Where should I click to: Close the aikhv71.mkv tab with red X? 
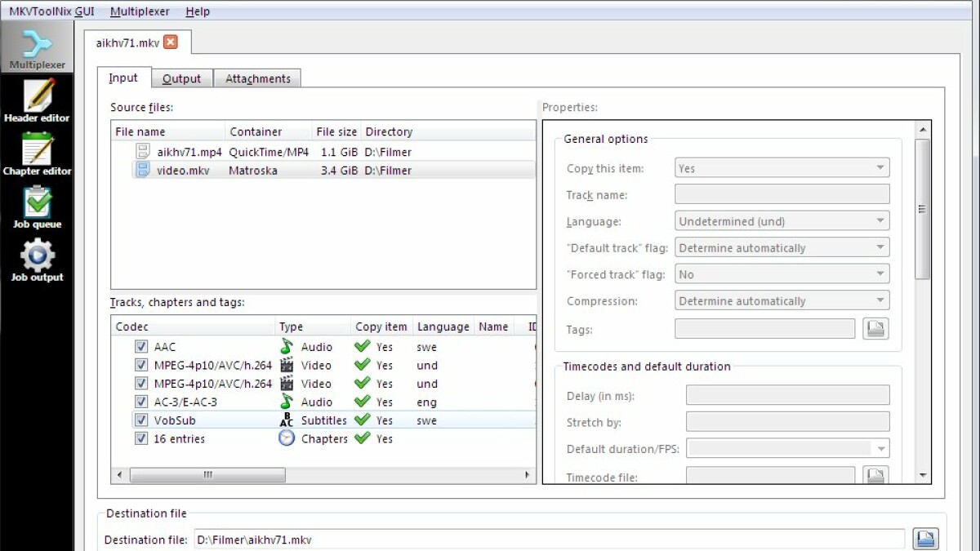point(170,42)
